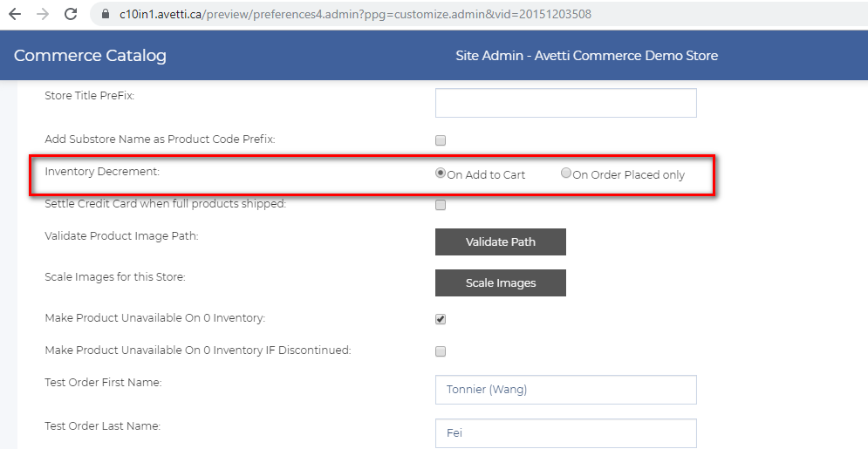Click the Scale Images button
Image resolution: width=868 pixels, height=449 pixels.
tap(501, 282)
